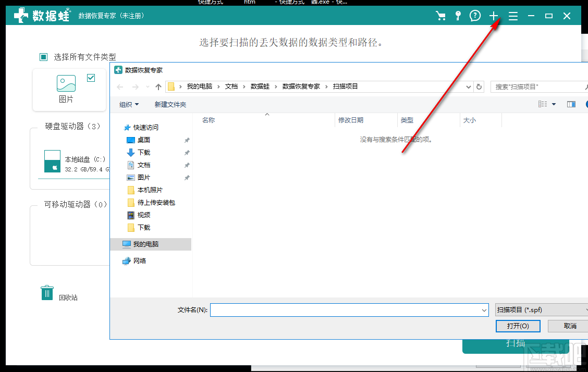Open the hamburger menu icon
Viewport: 588px width, 372px height.
tap(513, 16)
